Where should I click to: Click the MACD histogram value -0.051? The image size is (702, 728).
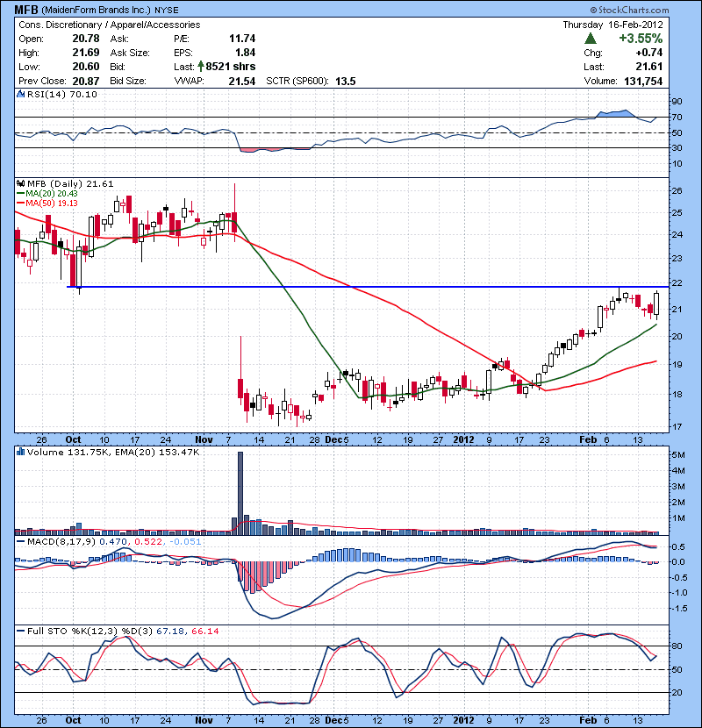coord(185,542)
